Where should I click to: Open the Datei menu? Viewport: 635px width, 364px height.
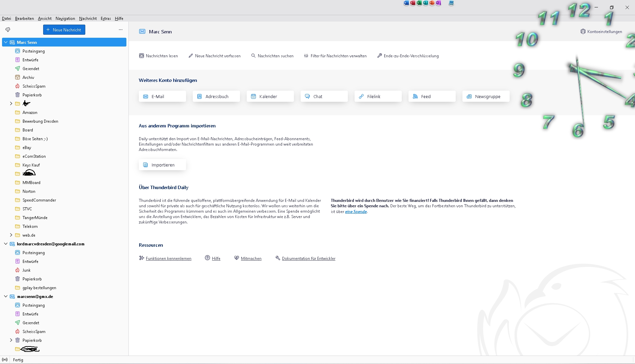click(x=6, y=19)
